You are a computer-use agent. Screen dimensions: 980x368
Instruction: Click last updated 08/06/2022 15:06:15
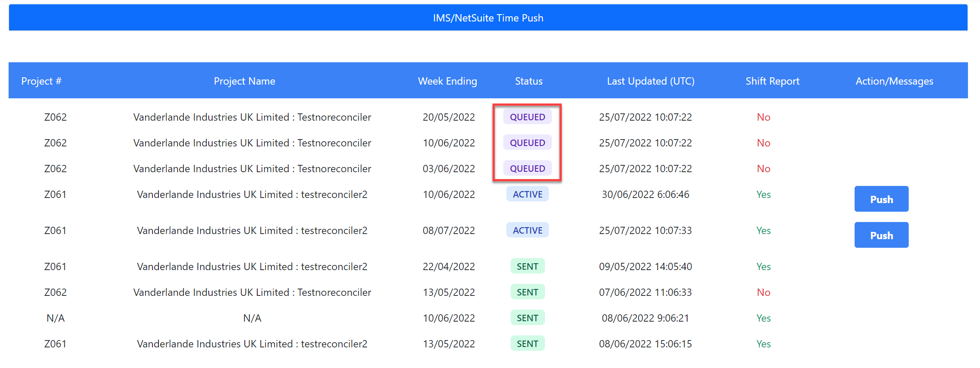pos(645,344)
